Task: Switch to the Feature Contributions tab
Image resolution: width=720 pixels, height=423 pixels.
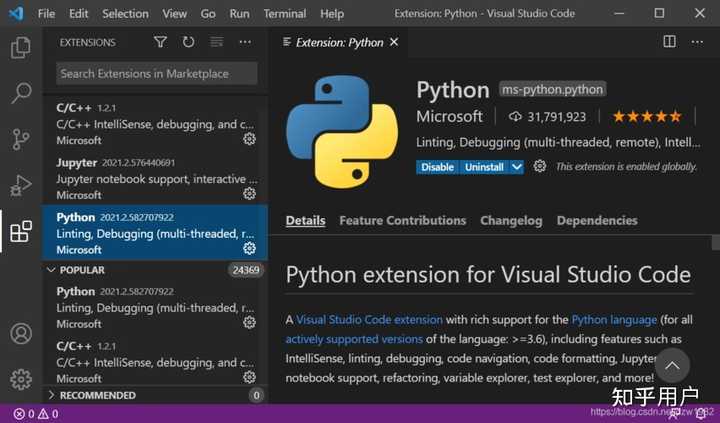Action: pos(403,220)
